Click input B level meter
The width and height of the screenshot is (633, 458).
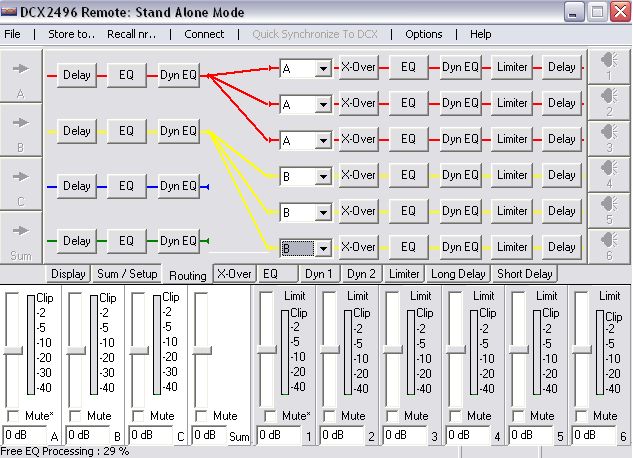tap(93, 345)
